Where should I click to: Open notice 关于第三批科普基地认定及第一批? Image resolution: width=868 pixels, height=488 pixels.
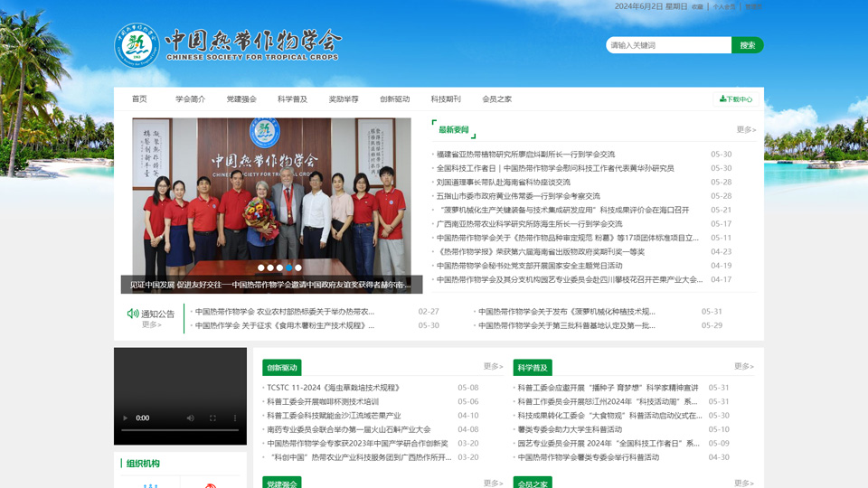point(567,325)
